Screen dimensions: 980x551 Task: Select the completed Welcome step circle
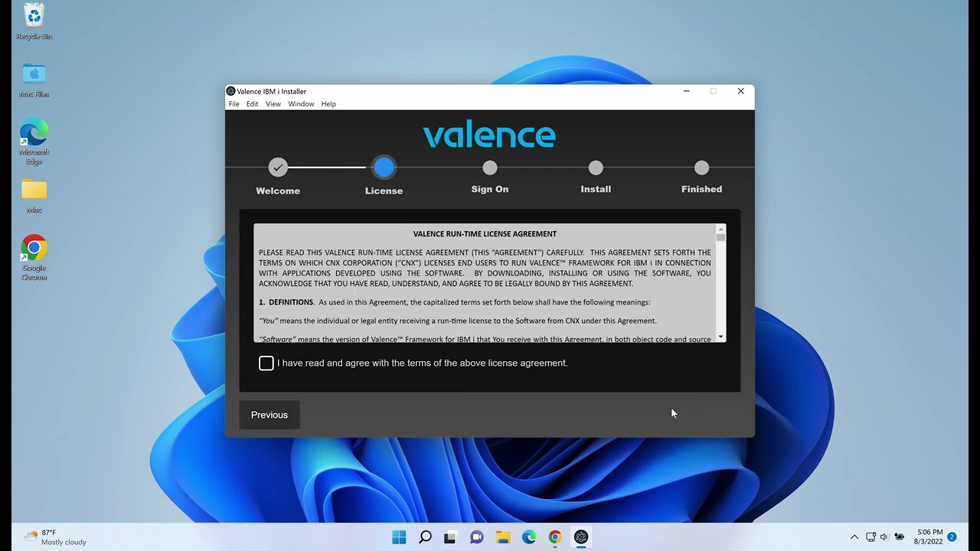pos(278,168)
